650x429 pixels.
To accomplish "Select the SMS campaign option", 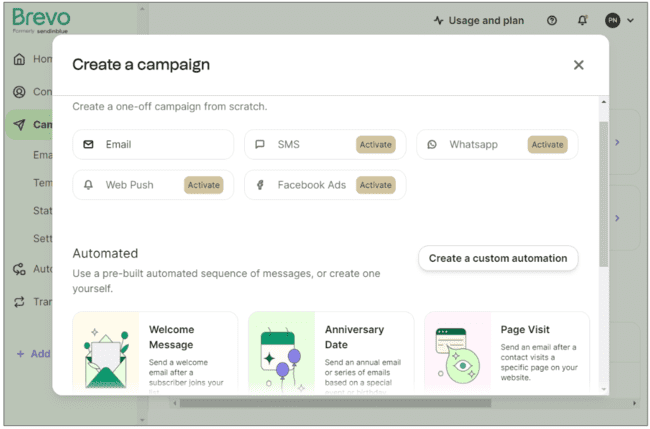I will pyautogui.click(x=325, y=145).
